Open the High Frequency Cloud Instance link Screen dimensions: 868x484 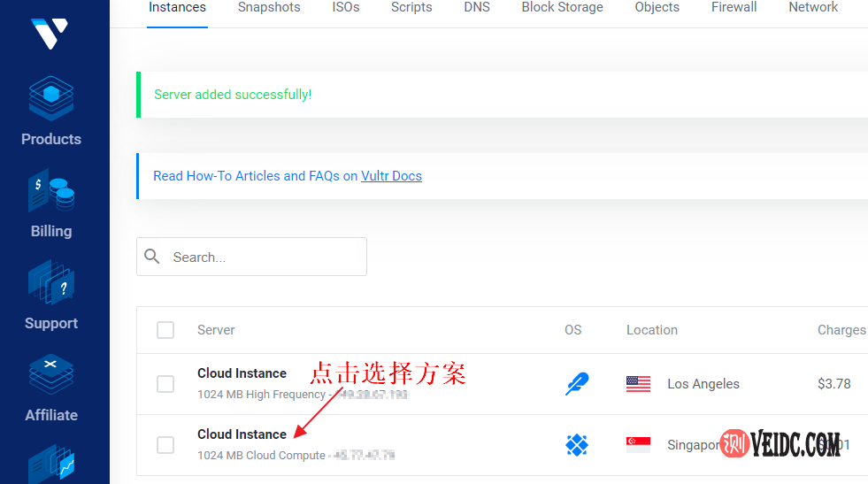click(x=242, y=373)
